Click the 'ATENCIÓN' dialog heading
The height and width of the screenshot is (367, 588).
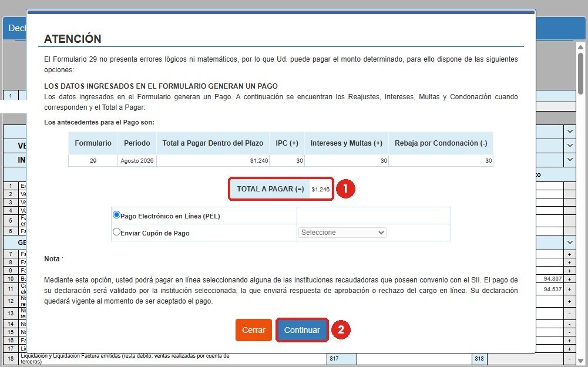tap(73, 39)
